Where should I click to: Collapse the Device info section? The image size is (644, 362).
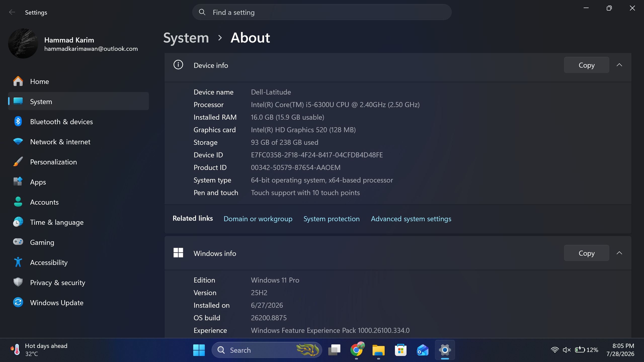click(619, 65)
